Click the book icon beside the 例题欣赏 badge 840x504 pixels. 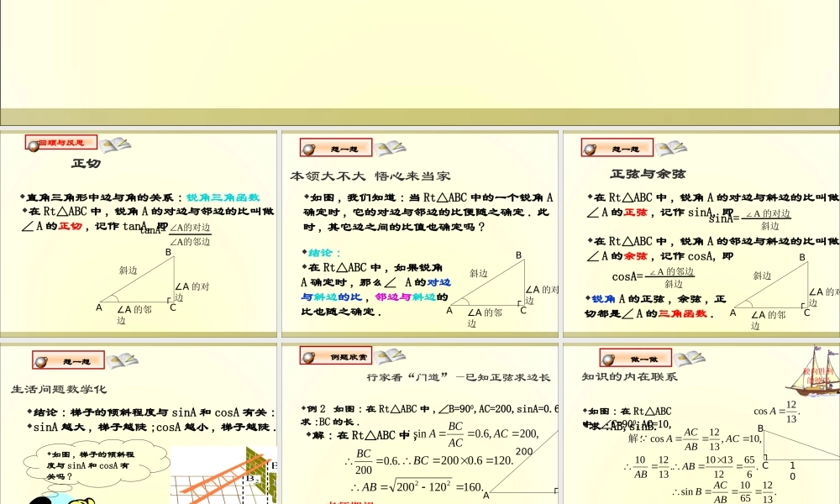tap(390, 356)
